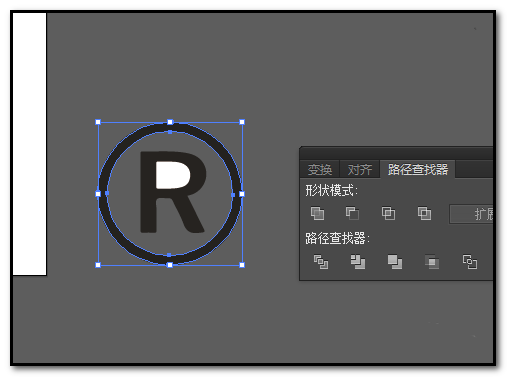Click the Minus Front shape mode icon
Screen dimensions: 507x377
coord(352,213)
